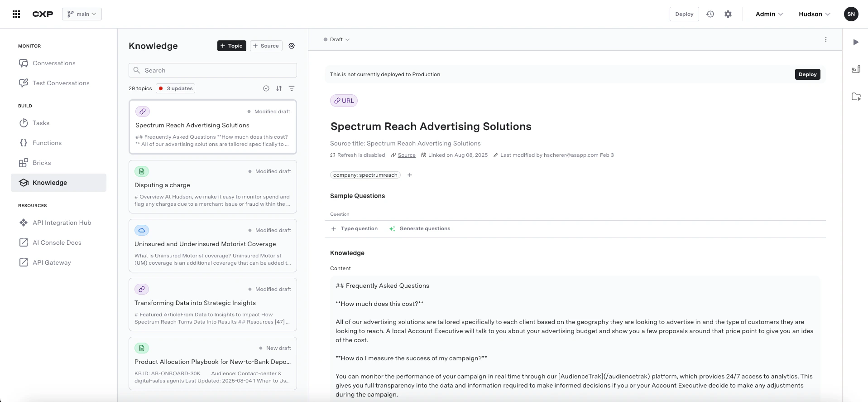Click the 3 updates badge

tap(176, 88)
